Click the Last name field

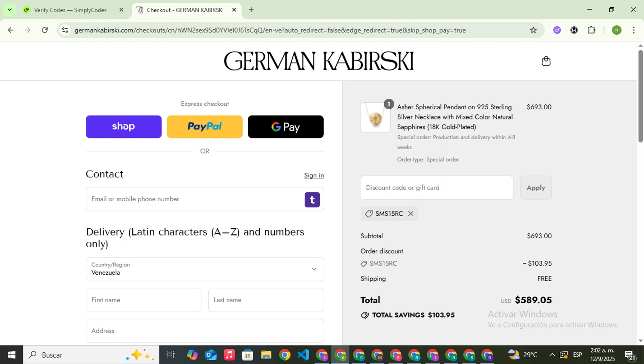pos(266,300)
